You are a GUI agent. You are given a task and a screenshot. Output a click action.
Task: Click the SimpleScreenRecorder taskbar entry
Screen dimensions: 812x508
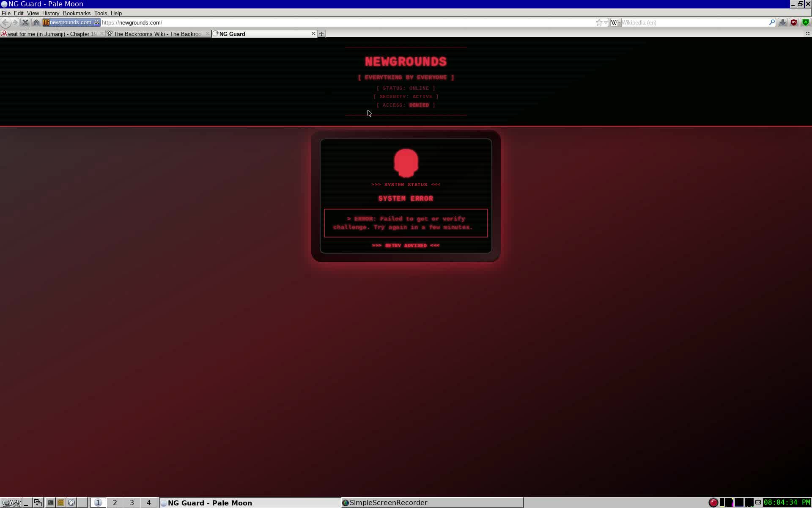point(432,502)
